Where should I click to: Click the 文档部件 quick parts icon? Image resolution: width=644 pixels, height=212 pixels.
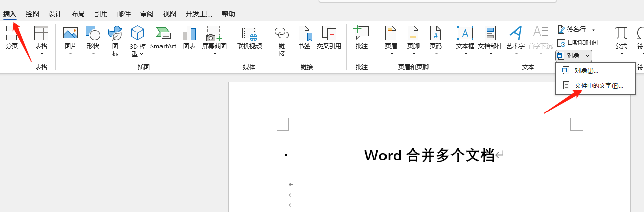(x=490, y=34)
